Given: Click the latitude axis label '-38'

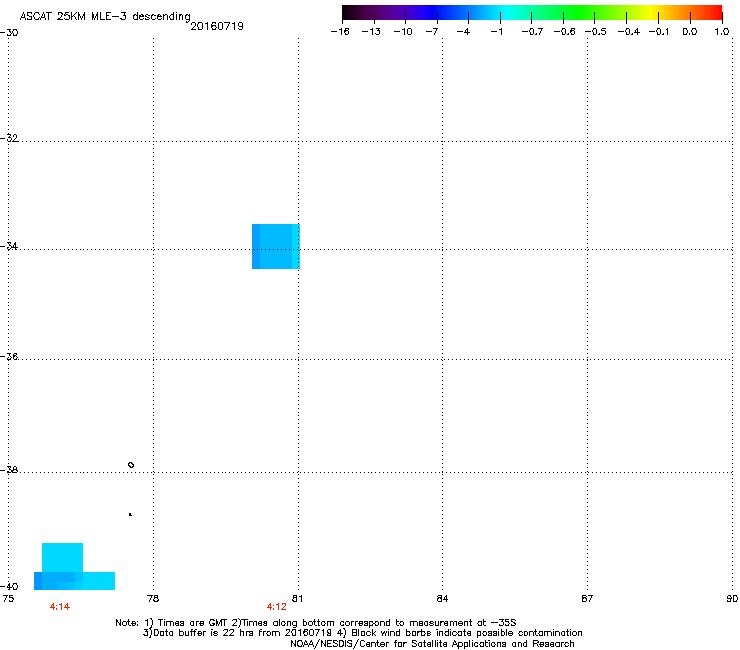Looking at the screenshot, I should [9, 470].
